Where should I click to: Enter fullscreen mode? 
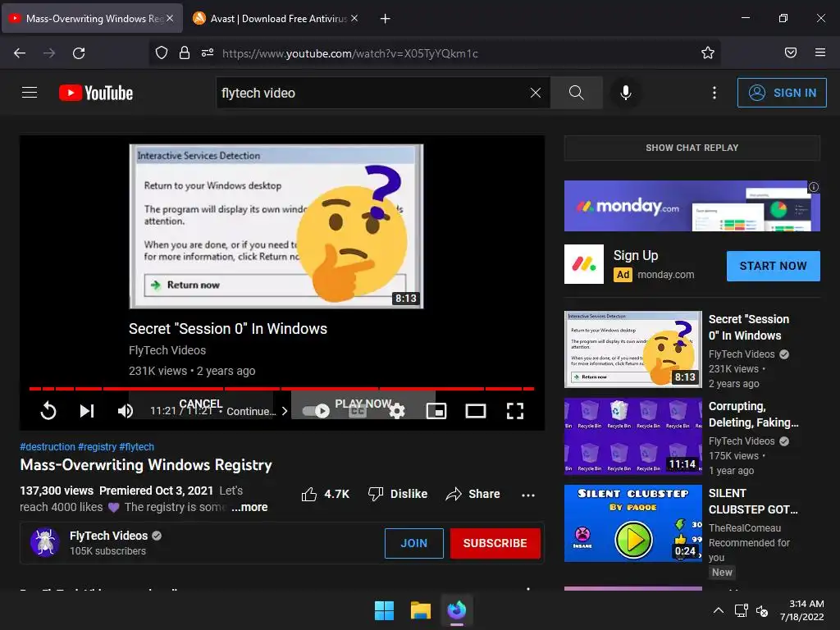[515, 411]
